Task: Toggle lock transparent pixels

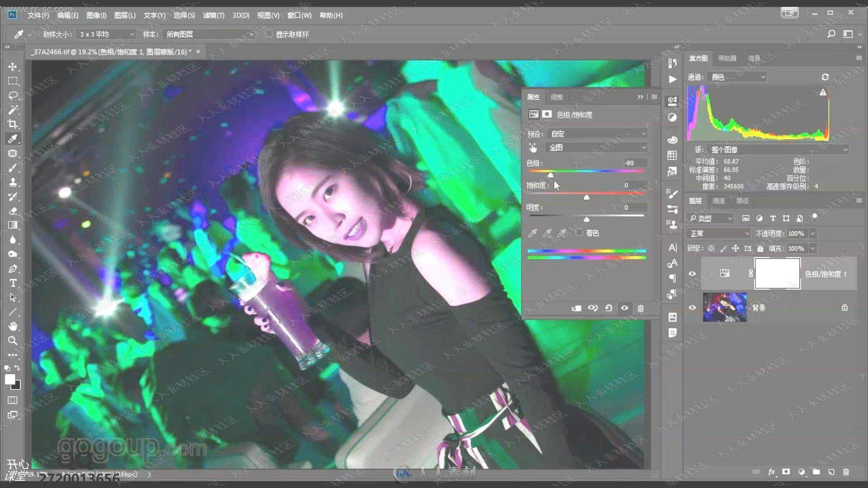Action: click(x=711, y=249)
